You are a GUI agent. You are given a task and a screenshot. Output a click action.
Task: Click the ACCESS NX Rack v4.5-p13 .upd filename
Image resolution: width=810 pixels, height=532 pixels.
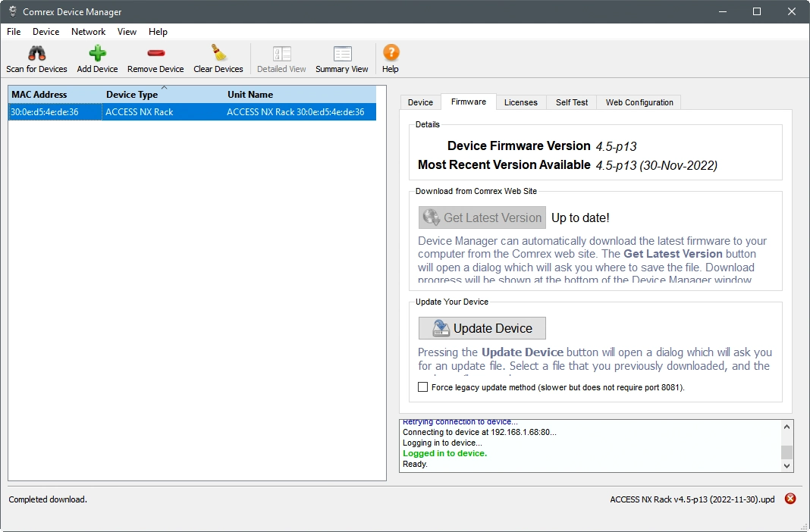pyautogui.click(x=692, y=499)
